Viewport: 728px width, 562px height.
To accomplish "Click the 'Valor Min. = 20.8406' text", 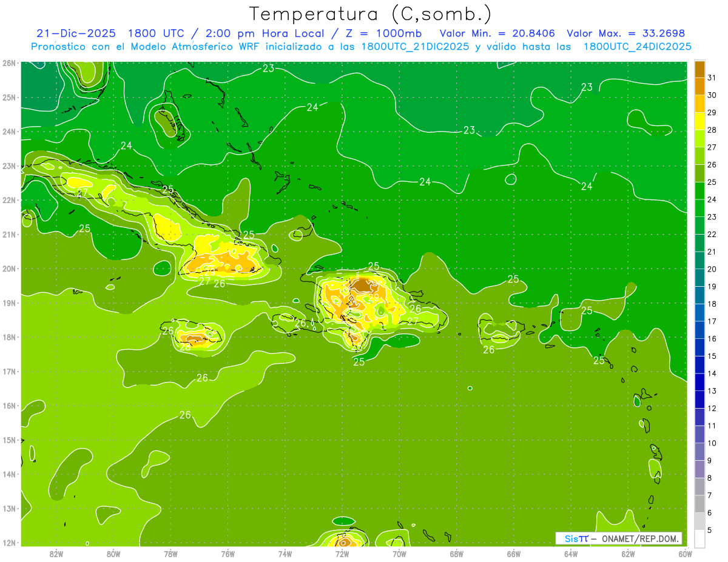I will (498, 33).
